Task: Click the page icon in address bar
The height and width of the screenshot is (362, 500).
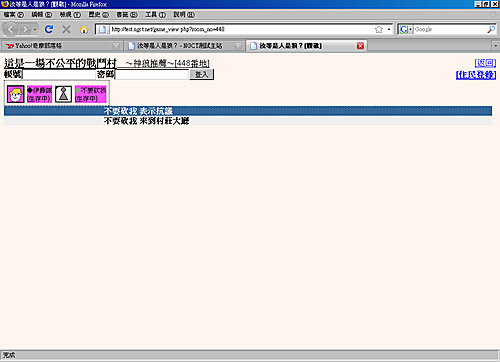Action: click(x=102, y=30)
